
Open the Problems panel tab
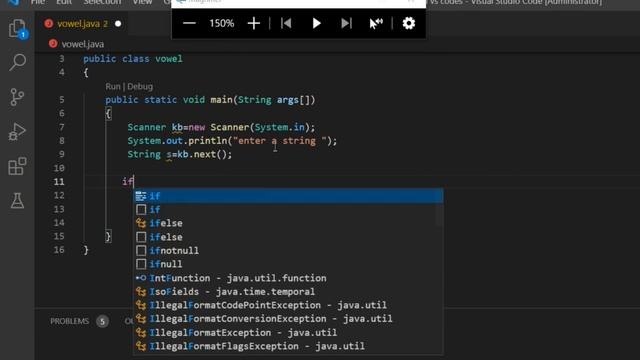pyautogui.click(x=69, y=321)
